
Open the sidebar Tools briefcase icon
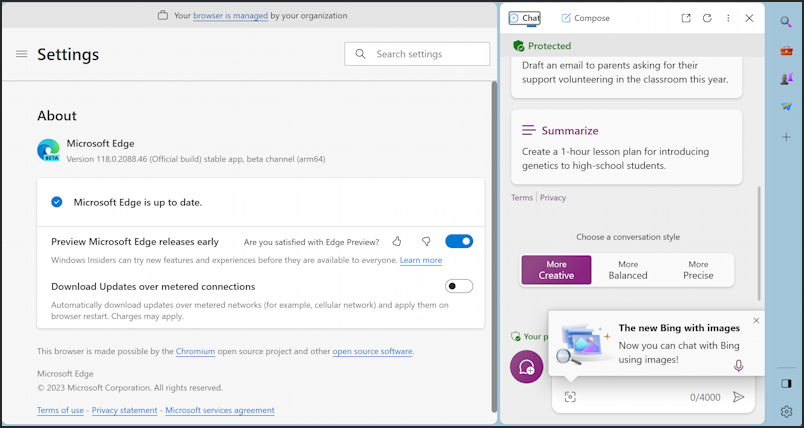point(786,50)
